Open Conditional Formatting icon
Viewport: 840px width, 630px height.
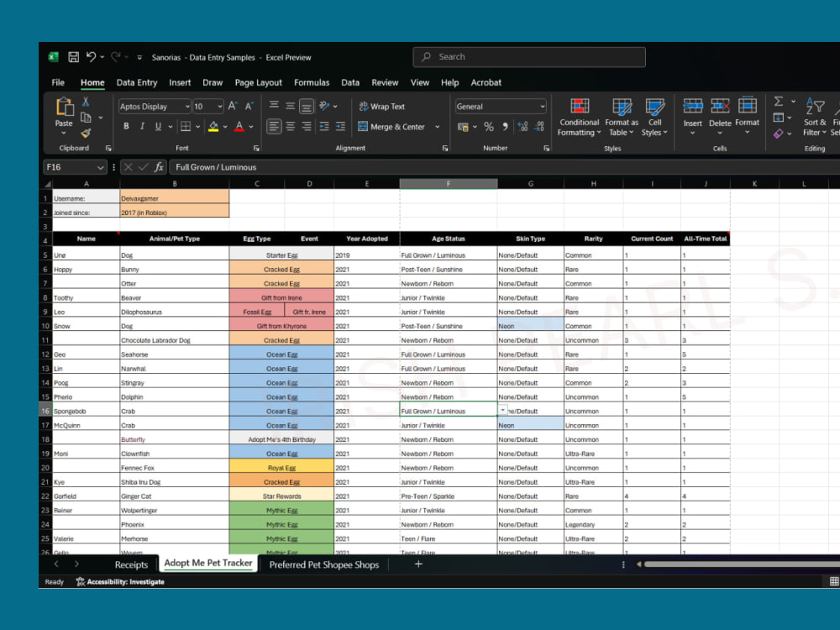[x=580, y=106]
